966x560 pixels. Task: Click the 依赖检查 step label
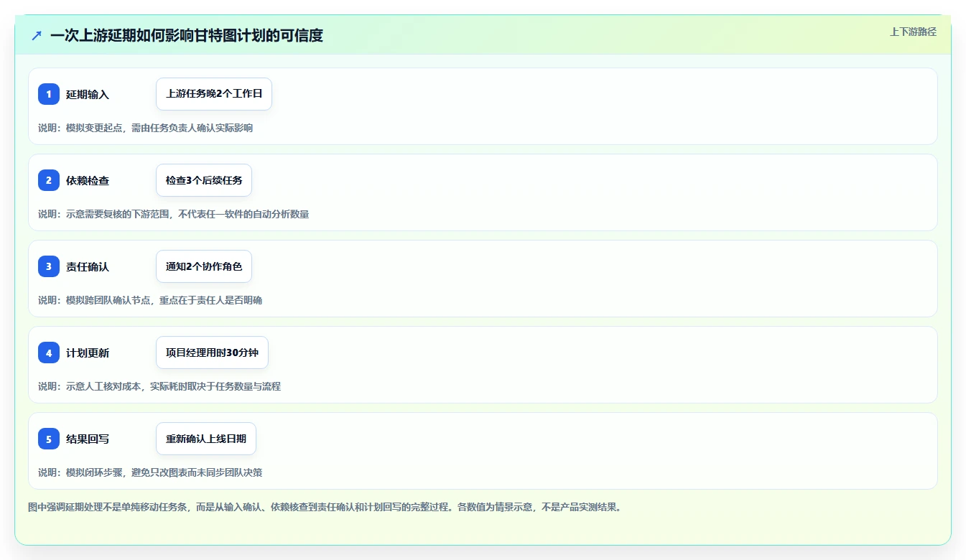pyautogui.click(x=88, y=180)
